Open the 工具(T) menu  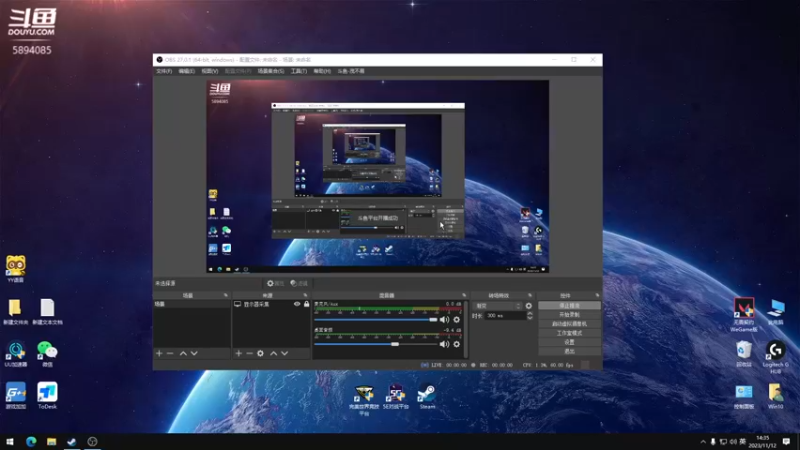point(299,71)
